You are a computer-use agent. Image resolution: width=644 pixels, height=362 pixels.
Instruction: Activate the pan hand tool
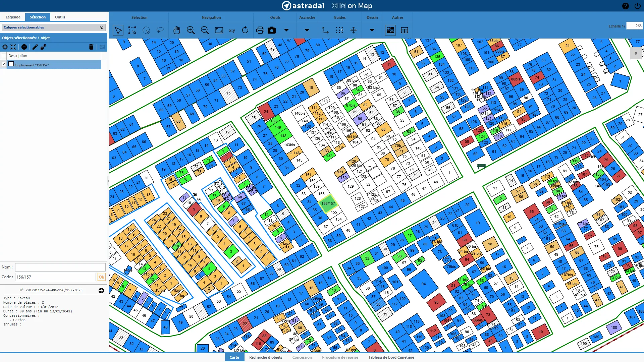[x=177, y=31]
